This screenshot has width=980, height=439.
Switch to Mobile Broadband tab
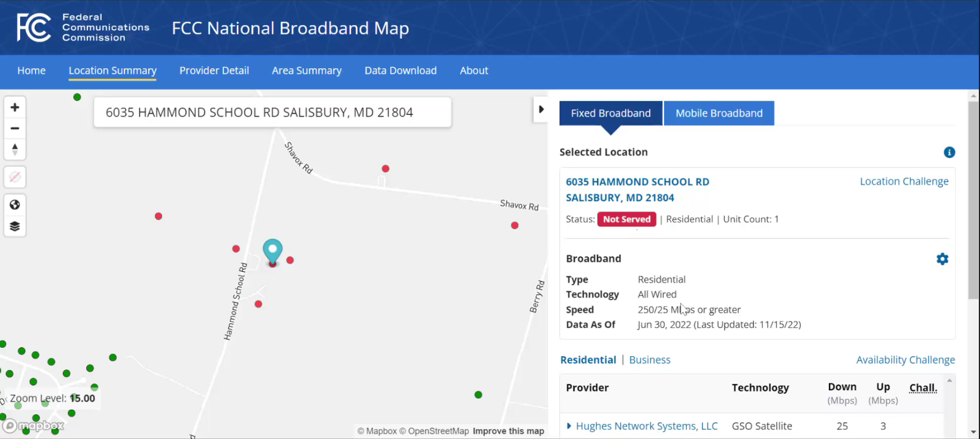click(719, 113)
